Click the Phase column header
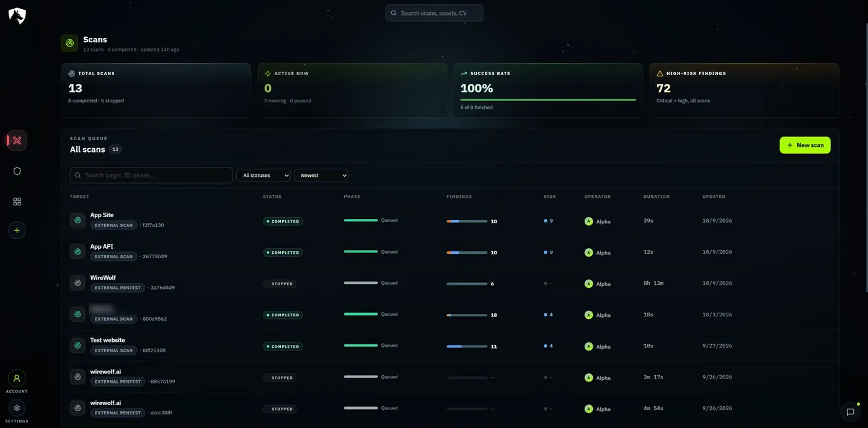Image resolution: width=868 pixels, height=428 pixels. (352, 197)
